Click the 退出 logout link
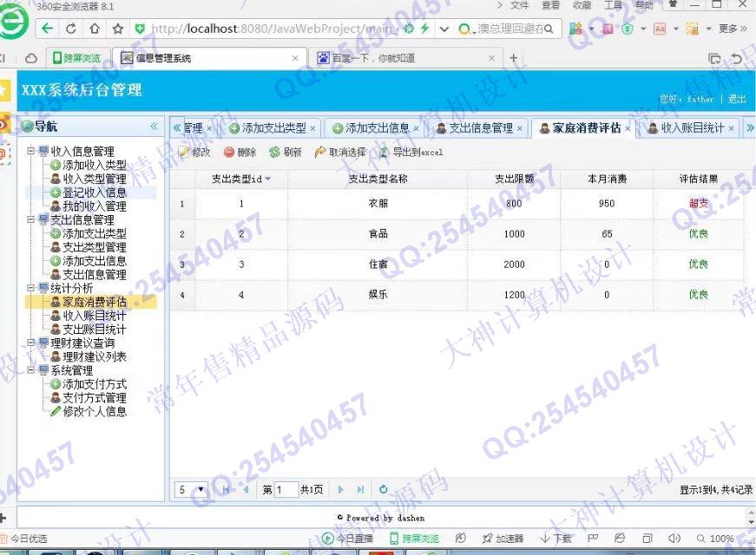756x555 pixels. click(x=737, y=99)
